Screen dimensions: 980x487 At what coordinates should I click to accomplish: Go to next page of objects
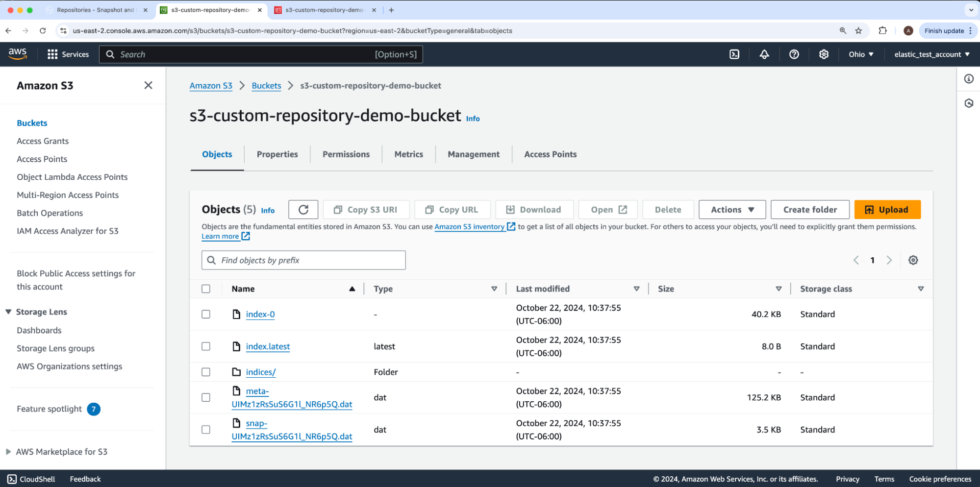coord(889,260)
